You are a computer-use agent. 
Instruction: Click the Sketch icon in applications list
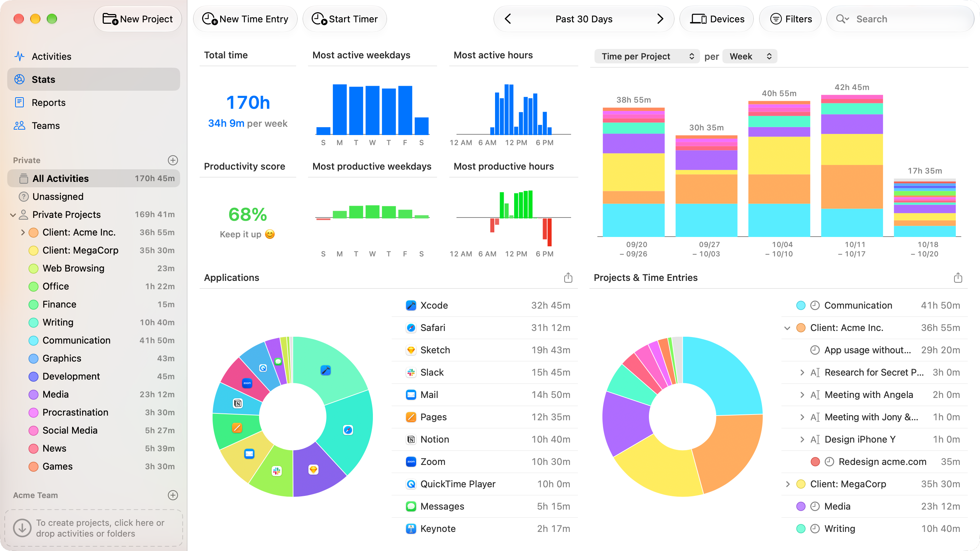[x=411, y=350]
